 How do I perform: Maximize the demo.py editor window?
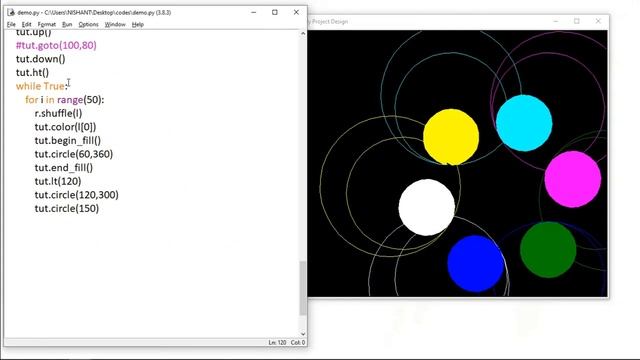(275, 12)
